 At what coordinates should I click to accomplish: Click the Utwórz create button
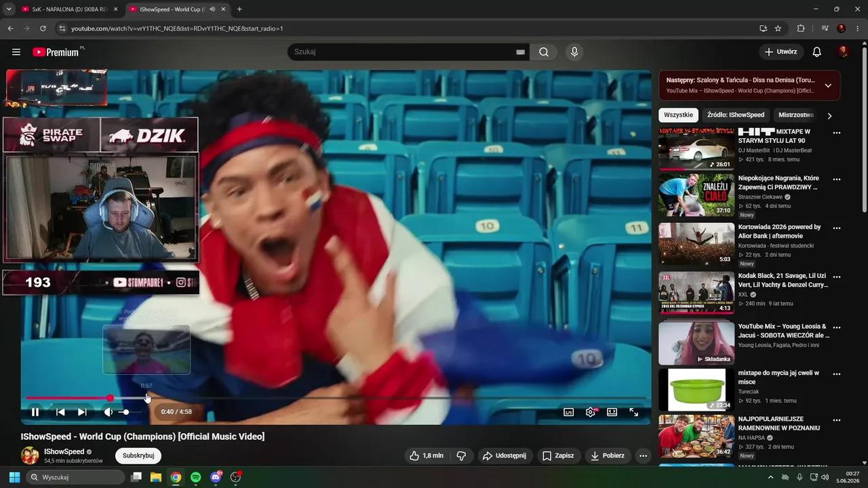click(x=781, y=52)
